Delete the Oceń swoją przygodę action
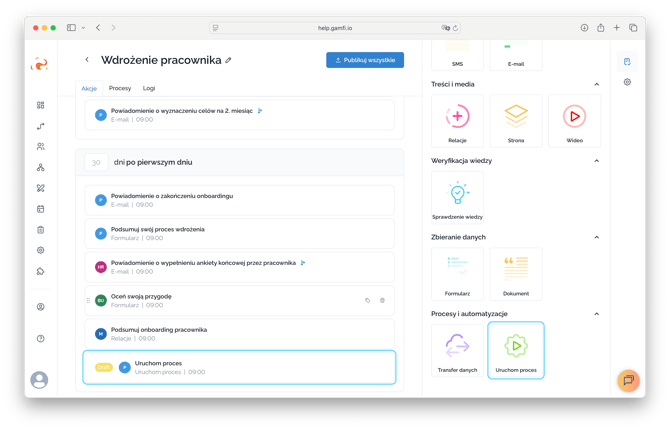This screenshot has height=430, width=670. coord(382,300)
